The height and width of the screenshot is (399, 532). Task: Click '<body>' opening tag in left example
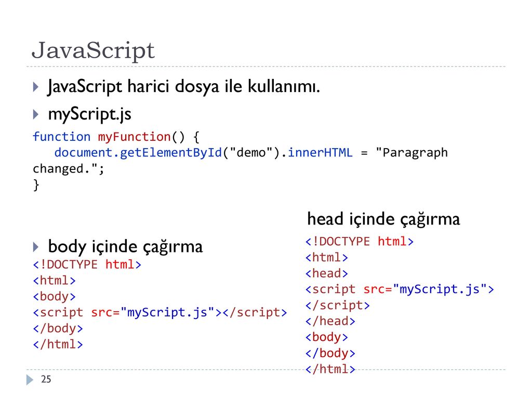(x=54, y=297)
